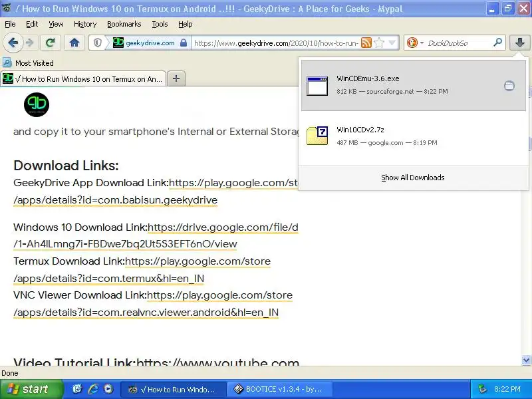Reload the page with the green refresh icon
The width and height of the screenshot is (532, 399).
tap(51, 43)
